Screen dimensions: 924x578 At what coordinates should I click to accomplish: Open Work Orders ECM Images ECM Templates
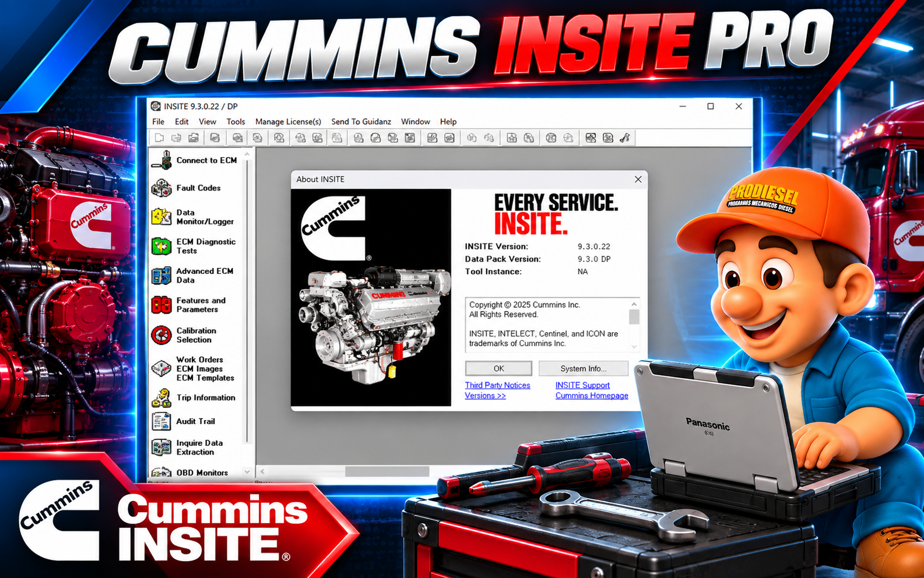[193, 369]
